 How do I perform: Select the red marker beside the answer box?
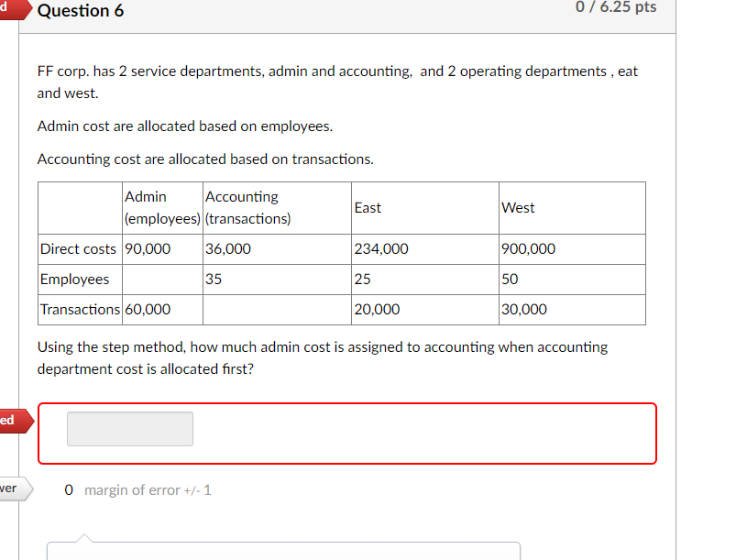(x=9, y=421)
